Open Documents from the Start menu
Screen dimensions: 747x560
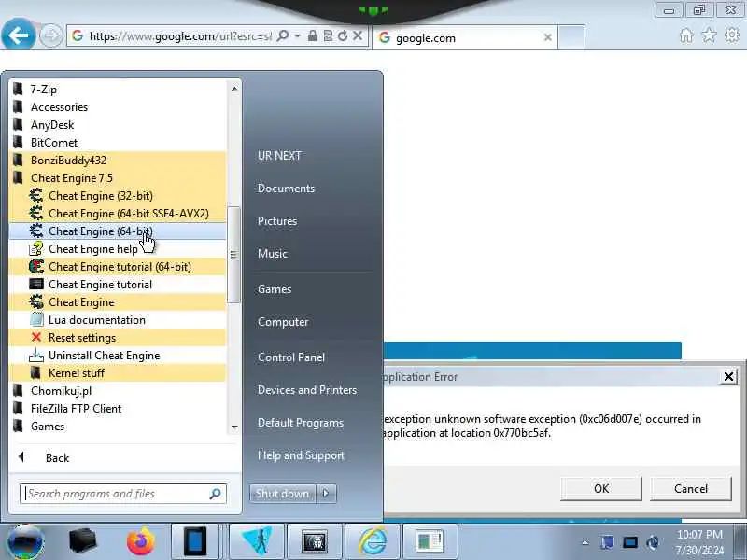tap(287, 189)
